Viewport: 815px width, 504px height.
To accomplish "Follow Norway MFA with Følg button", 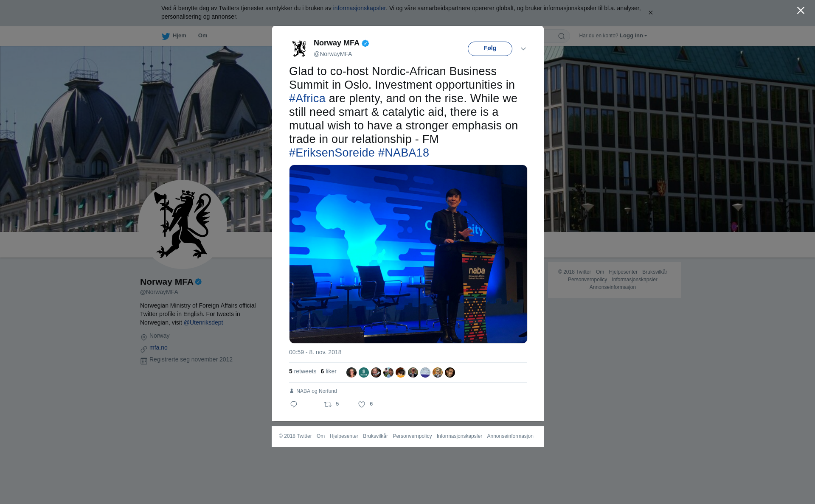I will click(490, 48).
